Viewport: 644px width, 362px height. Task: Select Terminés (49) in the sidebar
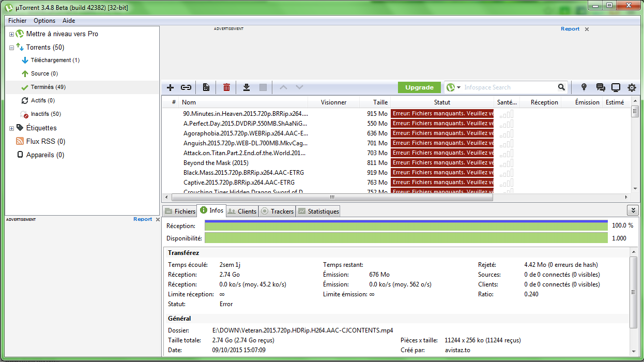pos(48,87)
